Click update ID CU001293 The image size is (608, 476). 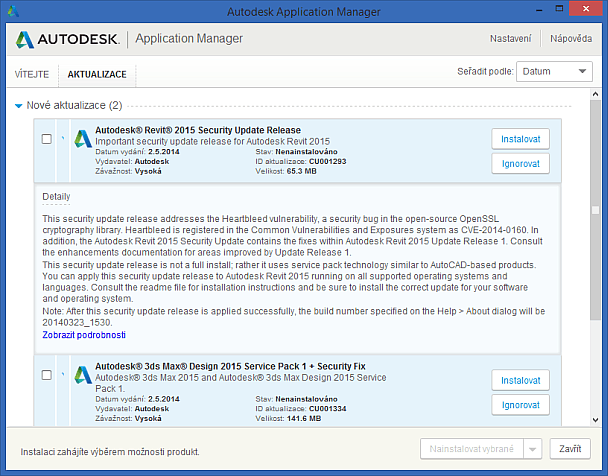pyautogui.click(x=328, y=161)
